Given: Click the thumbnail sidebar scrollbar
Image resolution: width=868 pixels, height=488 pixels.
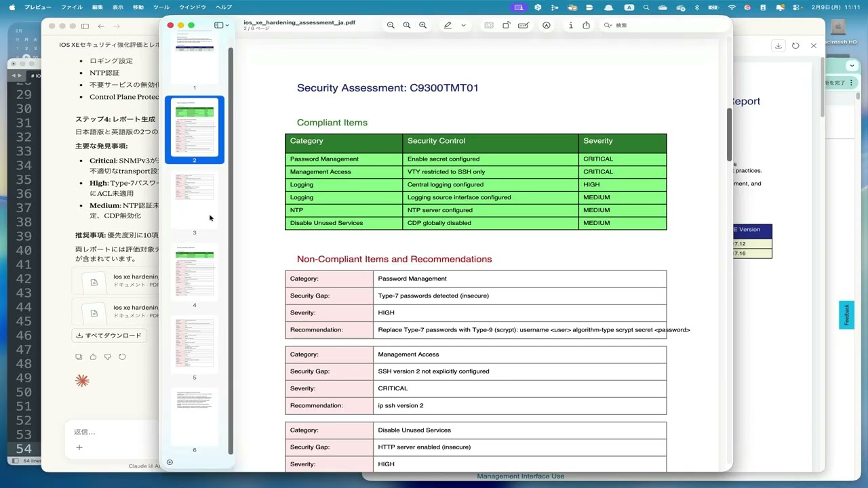Looking at the screenshot, I should [231, 251].
